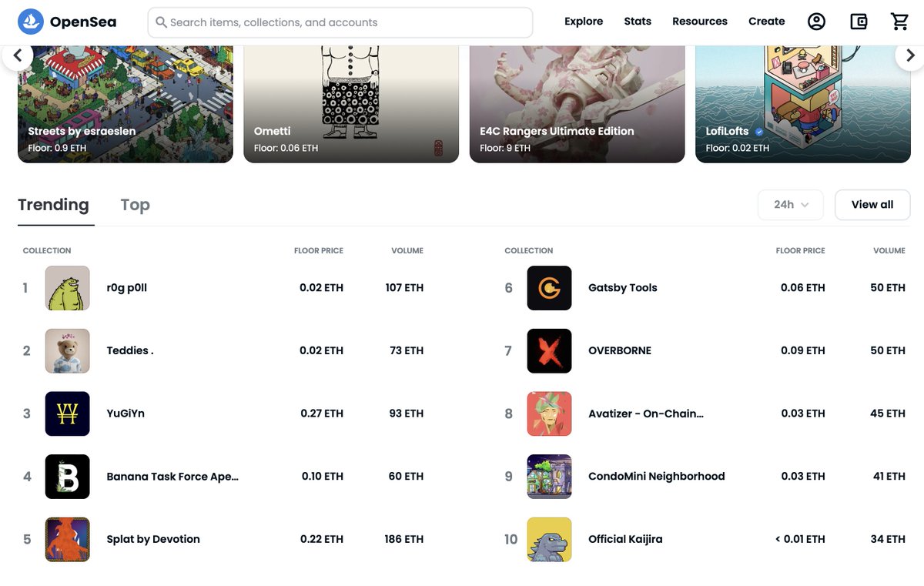Focus the search items and collections field

pos(340,22)
